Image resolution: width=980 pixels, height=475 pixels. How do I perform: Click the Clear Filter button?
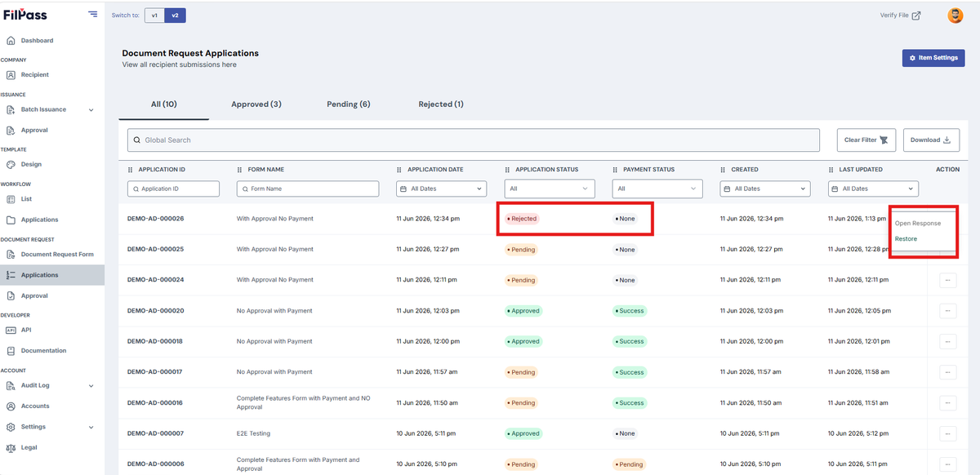(866, 140)
